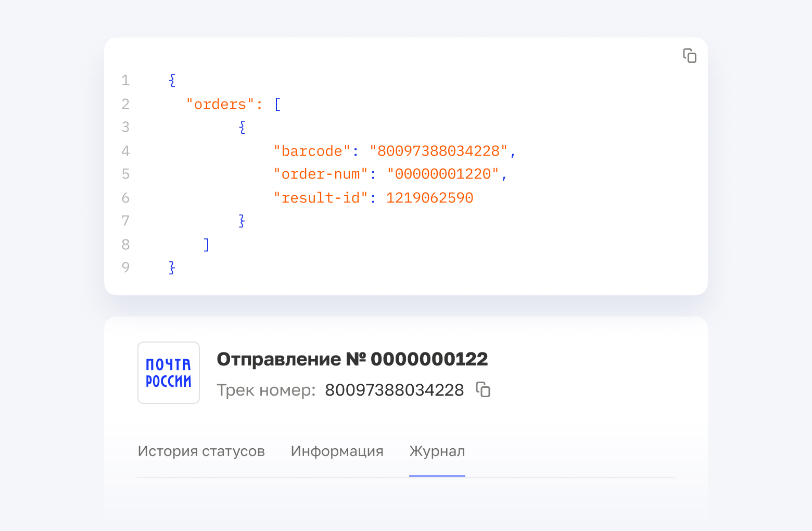Viewport: 812px width, 531px height.
Task: Click the Трек номер label
Action: tap(266, 390)
